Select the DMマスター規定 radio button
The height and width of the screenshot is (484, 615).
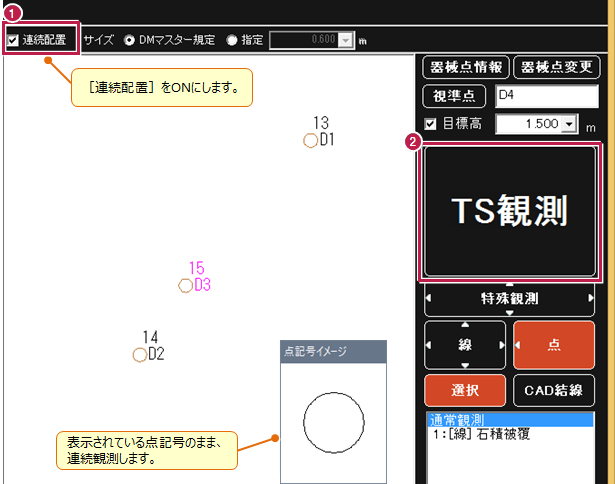point(129,40)
